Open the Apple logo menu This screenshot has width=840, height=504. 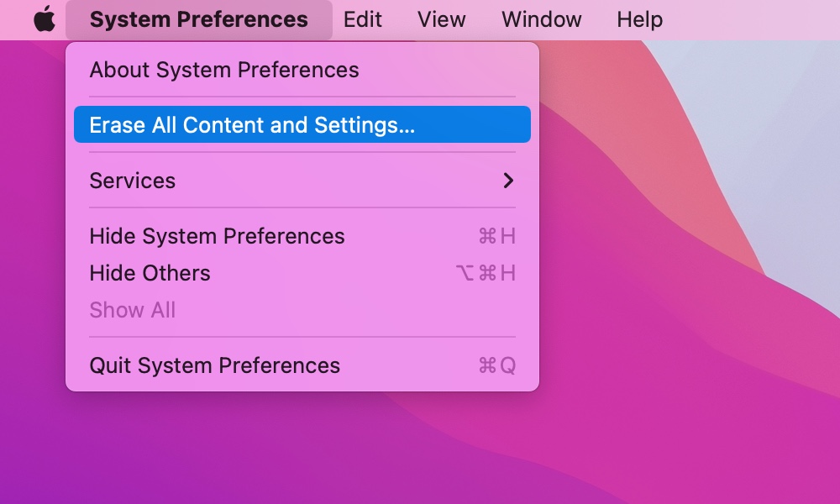(45, 19)
